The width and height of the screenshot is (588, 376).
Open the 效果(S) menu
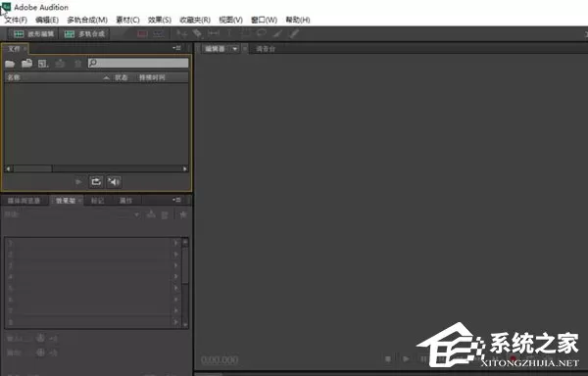pos(160,20)
